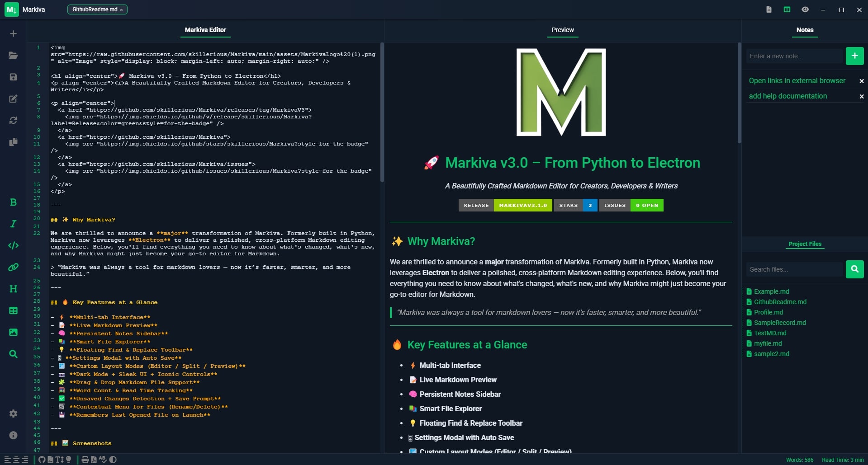The width and height of the screenshot is (868, 465).
Task: Open myfile.md from Project Files
Action: pyautogui.click(x=764, y=343)
